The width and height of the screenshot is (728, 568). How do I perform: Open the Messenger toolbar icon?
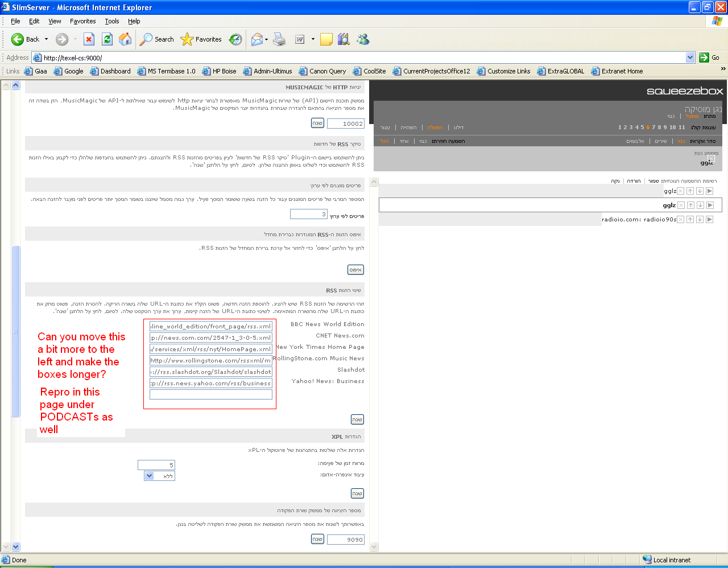coord(363,39)
